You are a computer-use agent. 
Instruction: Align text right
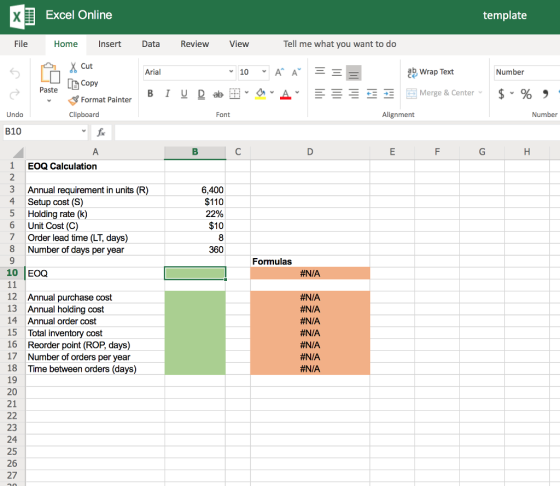click(354, 94)
